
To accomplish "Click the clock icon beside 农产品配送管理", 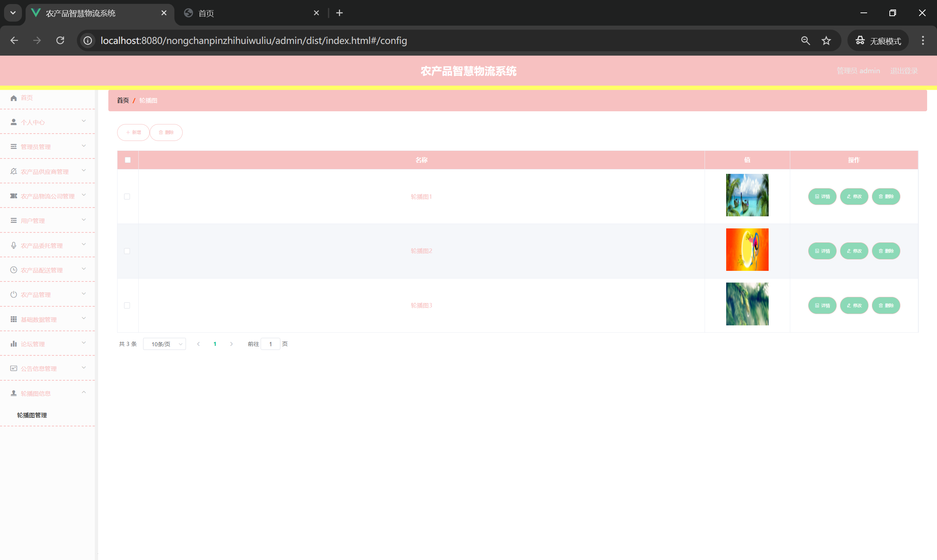I will pyautogui.click(x=14, y=270).
